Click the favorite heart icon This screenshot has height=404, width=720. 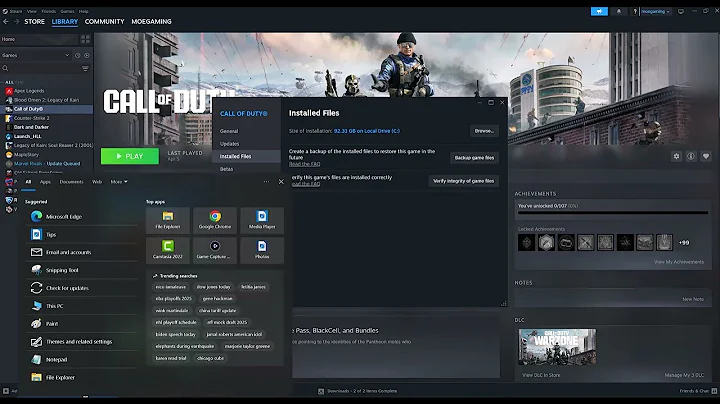click(706, 157)
